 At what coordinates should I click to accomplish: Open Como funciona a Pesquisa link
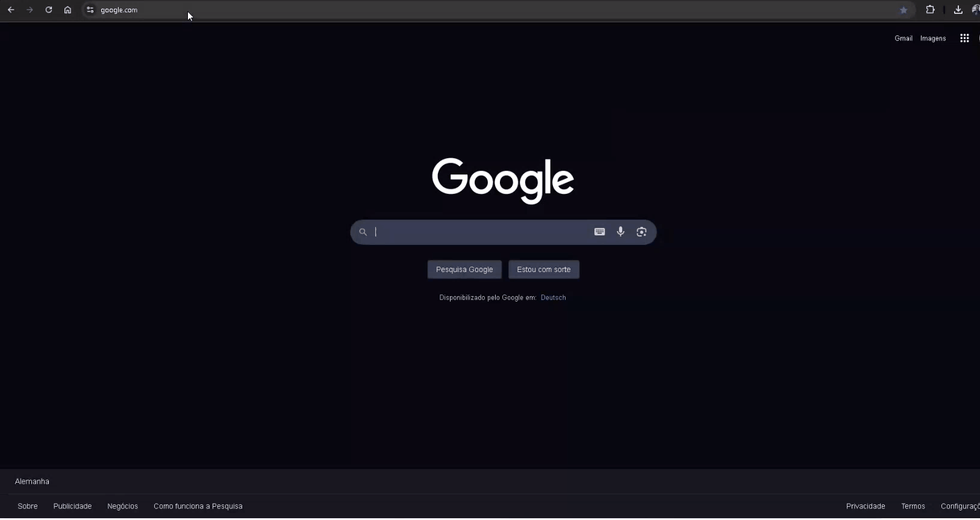(198, 507)
